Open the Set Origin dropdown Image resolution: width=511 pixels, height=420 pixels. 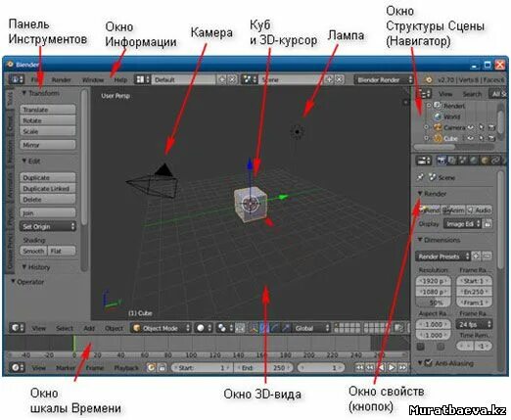coord(48,226)
